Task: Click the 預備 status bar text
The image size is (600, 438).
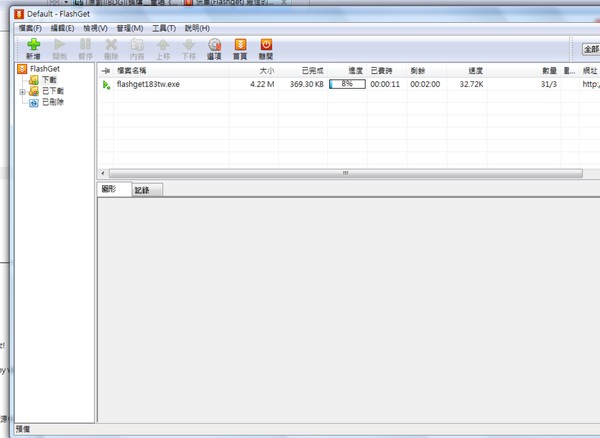Action: [23, 429]
